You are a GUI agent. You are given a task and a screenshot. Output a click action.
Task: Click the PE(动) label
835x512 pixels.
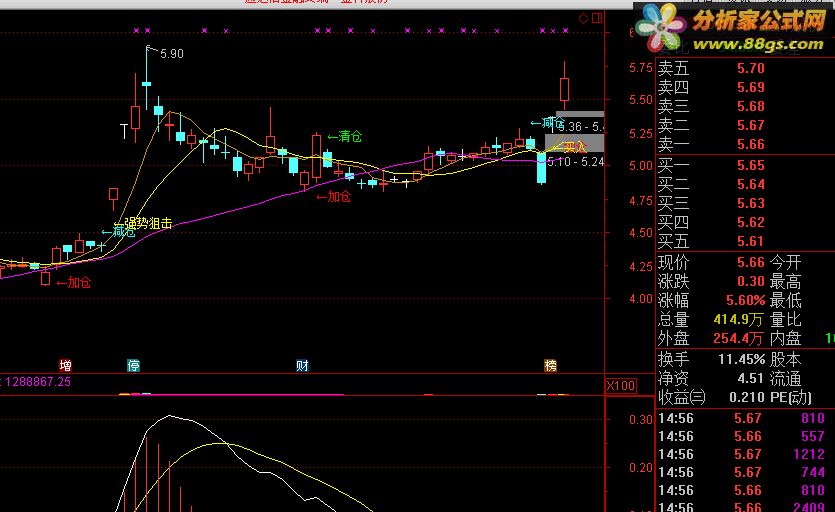(x=791, y=397)
